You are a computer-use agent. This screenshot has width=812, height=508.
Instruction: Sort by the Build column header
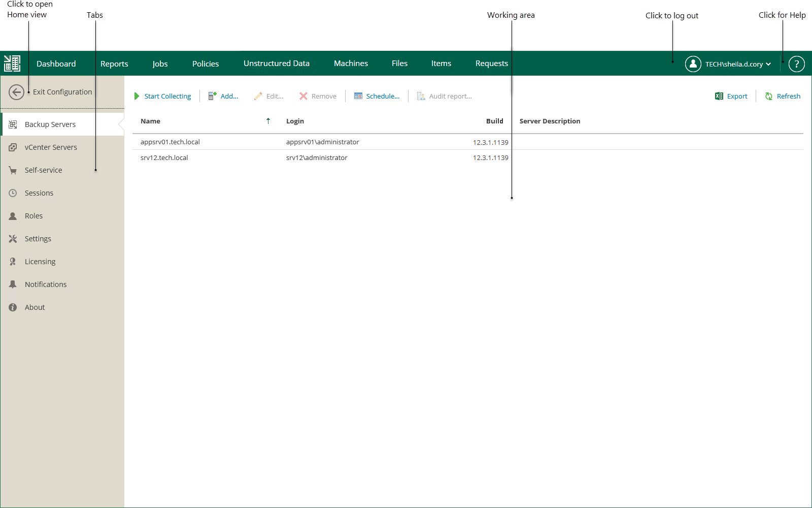(x=495, y=121)
